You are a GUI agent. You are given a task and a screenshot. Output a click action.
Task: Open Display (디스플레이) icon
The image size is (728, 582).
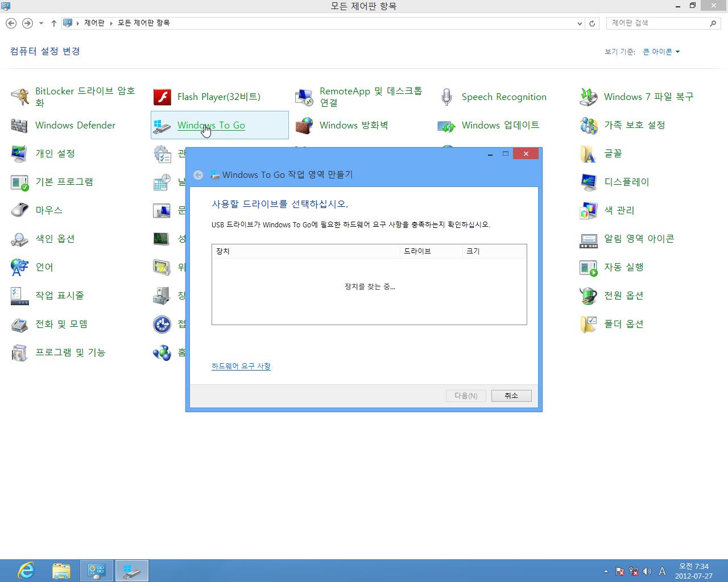[x=589, y=182]
